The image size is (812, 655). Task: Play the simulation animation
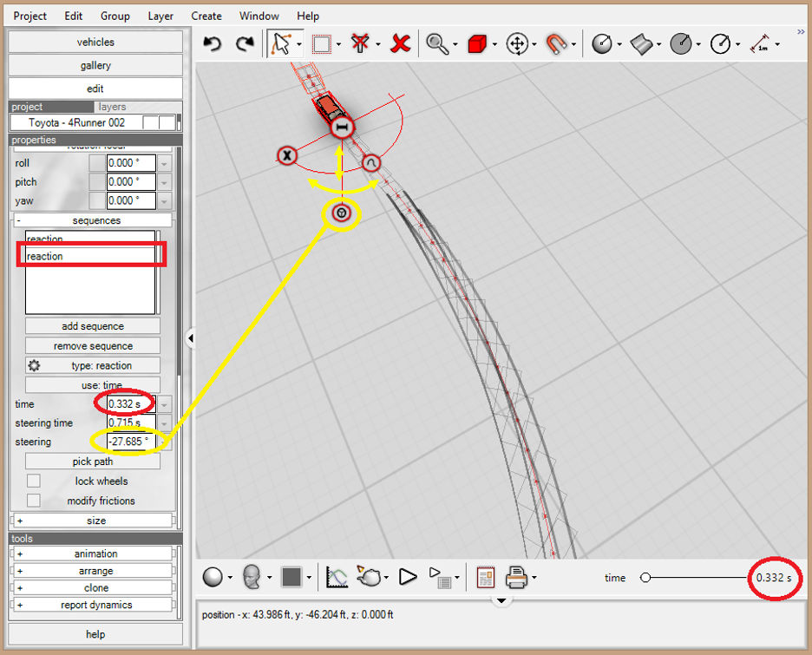[408, 577]
